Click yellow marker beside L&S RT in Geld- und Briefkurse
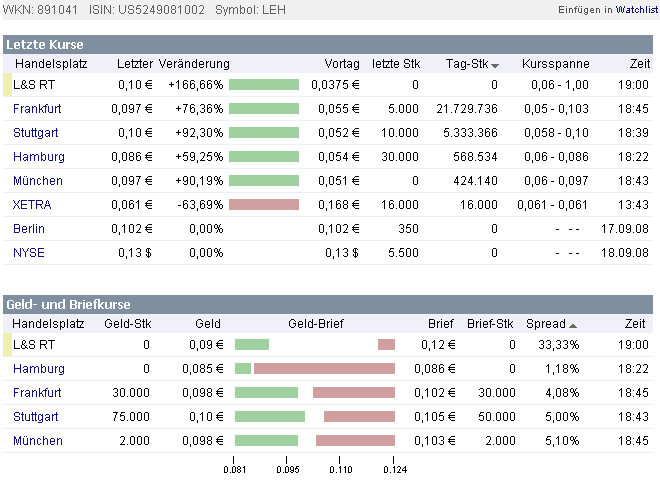Viewport: 660px width, 480px height. tap(7, 344)
